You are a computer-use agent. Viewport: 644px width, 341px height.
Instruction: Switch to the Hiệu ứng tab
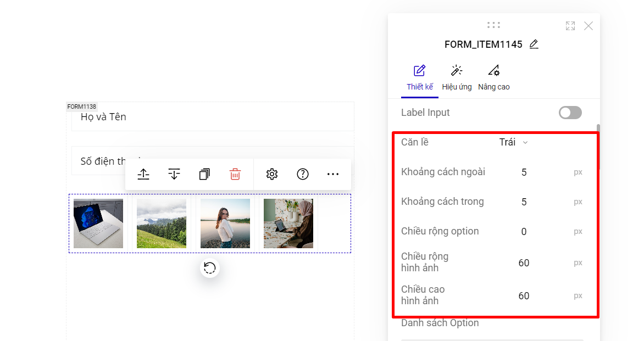tap(457, 78)
